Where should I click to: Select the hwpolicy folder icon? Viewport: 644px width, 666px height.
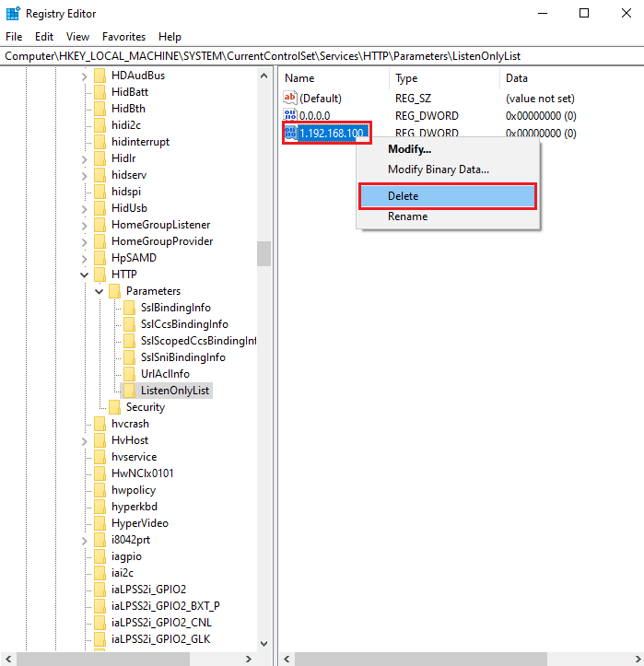(x=100, y=490)
